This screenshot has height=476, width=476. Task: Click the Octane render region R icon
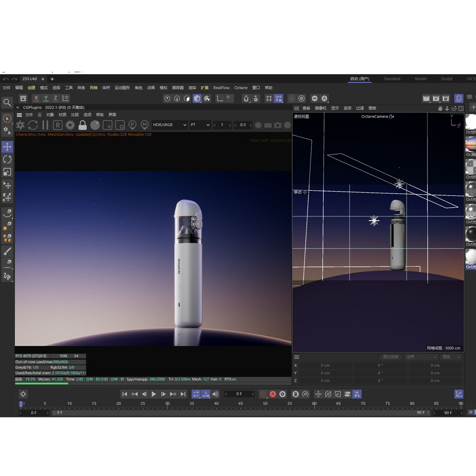[x=58, y=125]
